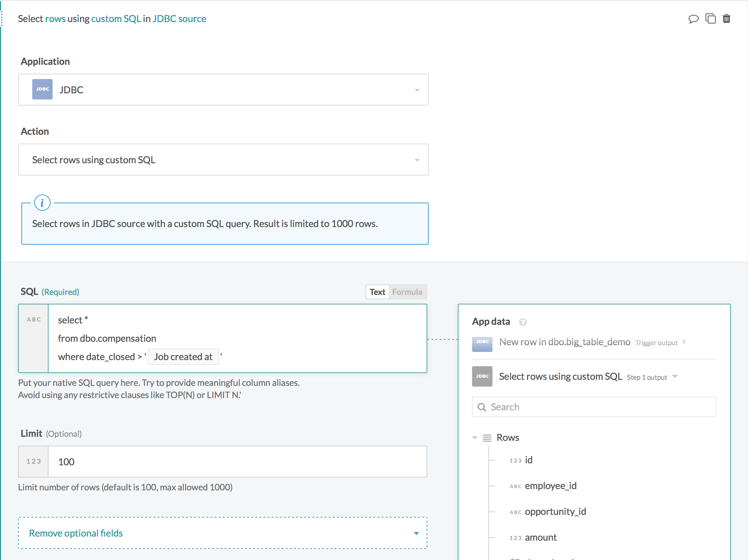Select the Text mode tab for SQL
748x560 pixels.
[377, 292]
